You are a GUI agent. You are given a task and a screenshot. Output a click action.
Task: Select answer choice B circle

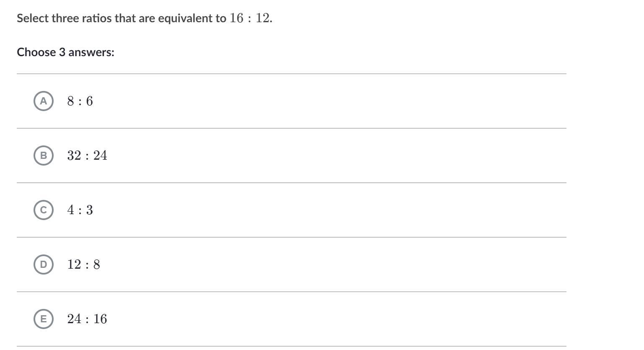pos(44,156)
